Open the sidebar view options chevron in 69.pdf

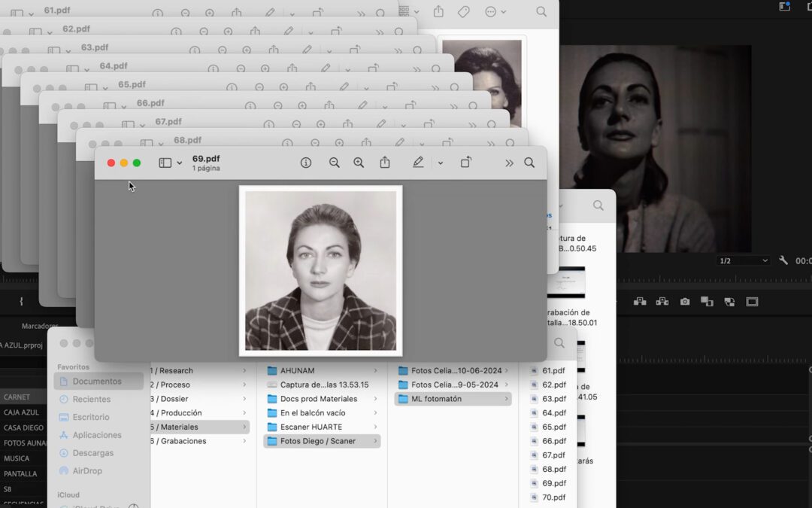[x=179, y=163]
